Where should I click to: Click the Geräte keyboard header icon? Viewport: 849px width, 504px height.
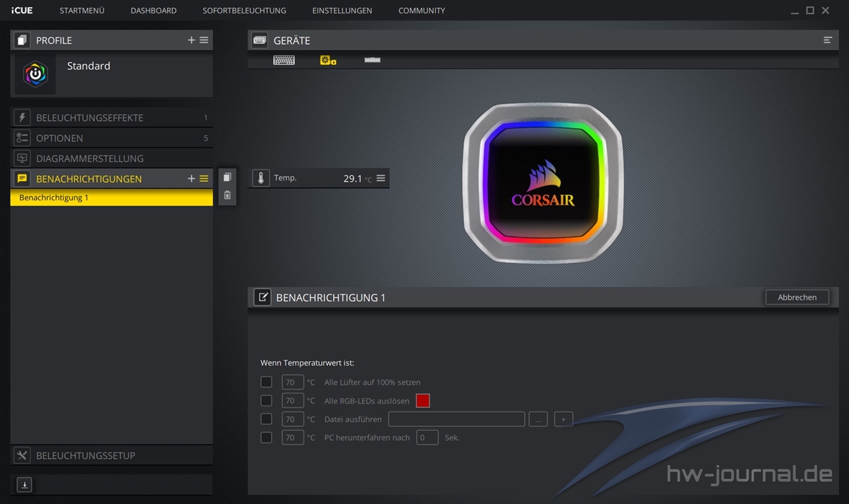(x=260, y=40)
